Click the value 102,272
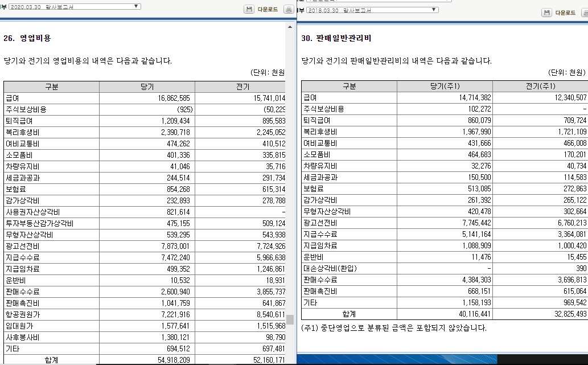Screen dimensions: 588x365 pyautogui.click(x=480, y=109)
